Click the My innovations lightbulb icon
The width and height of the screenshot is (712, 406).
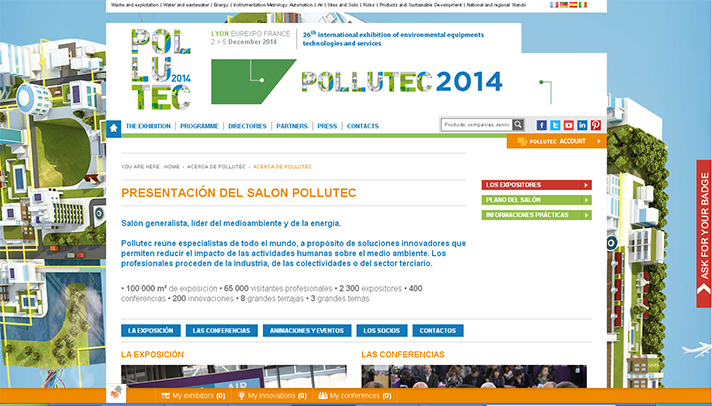pyautogui.click(x=242, y=396)
